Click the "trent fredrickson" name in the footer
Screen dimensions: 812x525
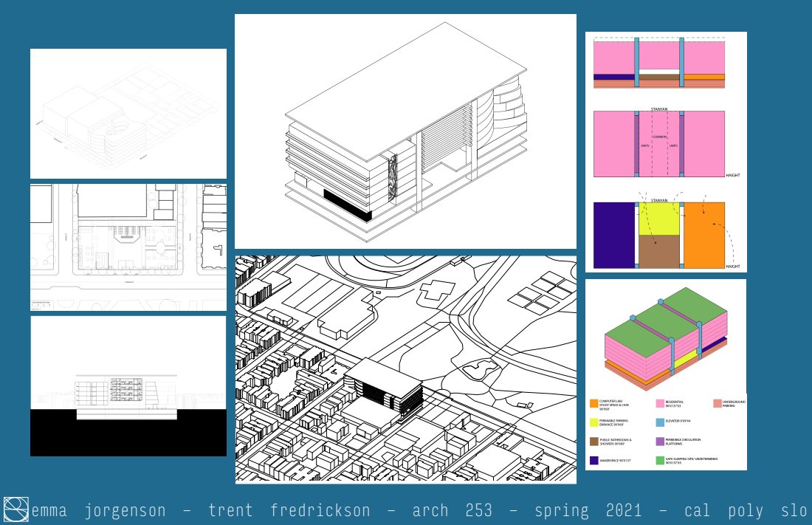(x=289, y=510)
